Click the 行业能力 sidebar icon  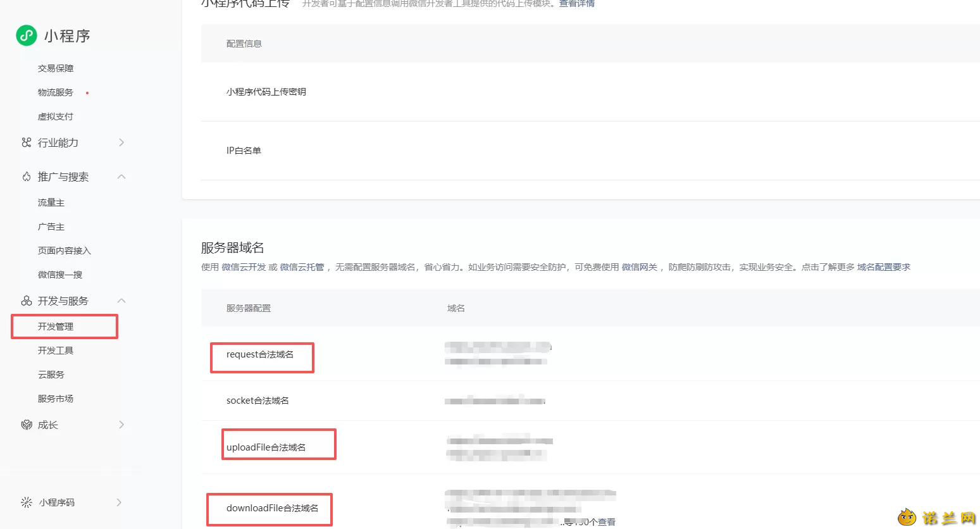pyautogui.click(x=27, y=142)
